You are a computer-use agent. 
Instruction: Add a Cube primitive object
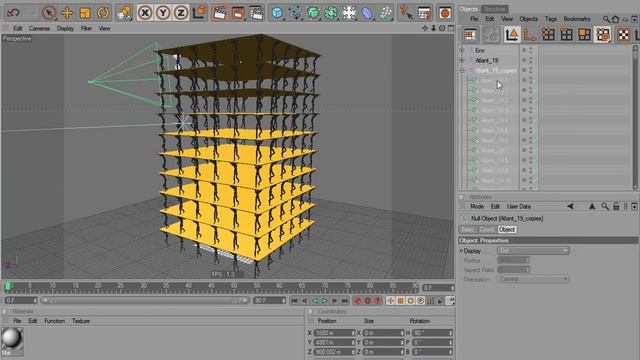pyautogui.click(x=277, y=13)
